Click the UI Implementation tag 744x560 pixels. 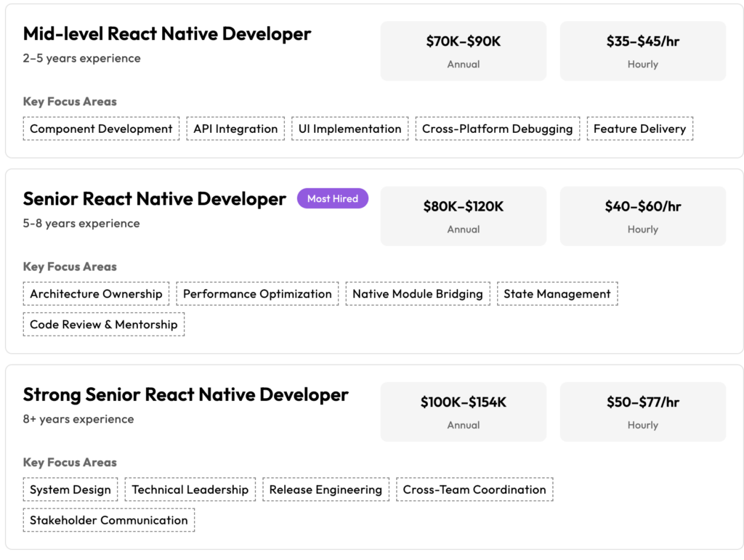[349, 129]
